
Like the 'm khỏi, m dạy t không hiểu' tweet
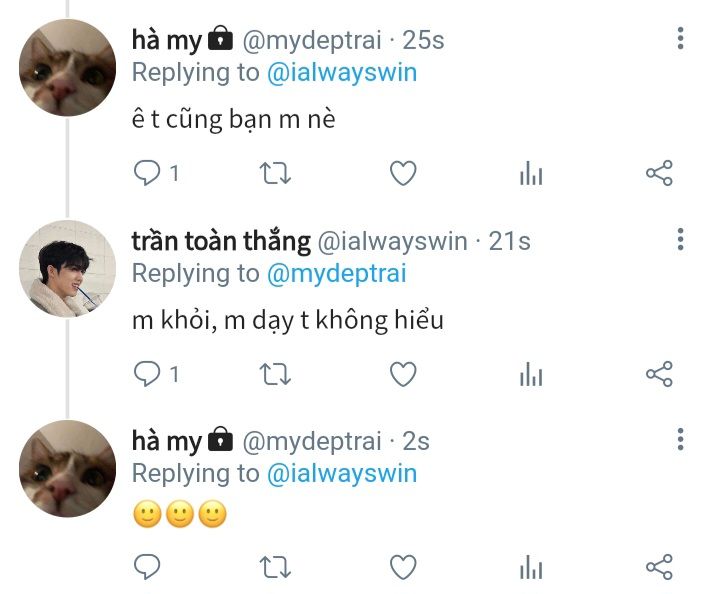pyautogui.click(x=402, y=374)
